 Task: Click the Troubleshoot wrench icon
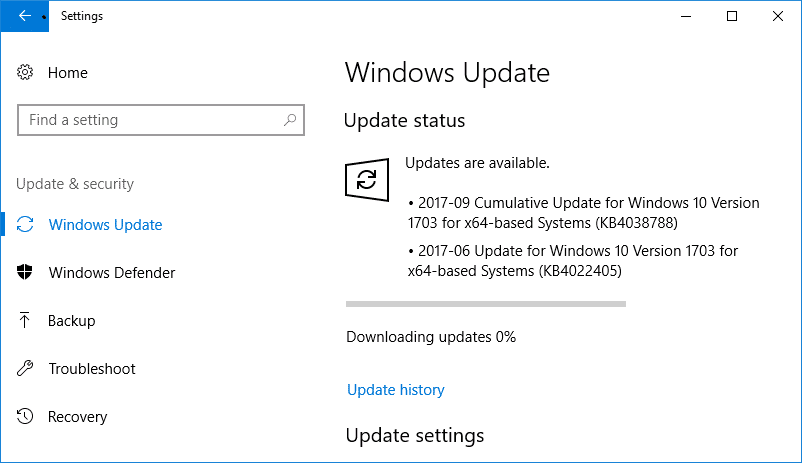pyautogui.click(x=25, y=368)
